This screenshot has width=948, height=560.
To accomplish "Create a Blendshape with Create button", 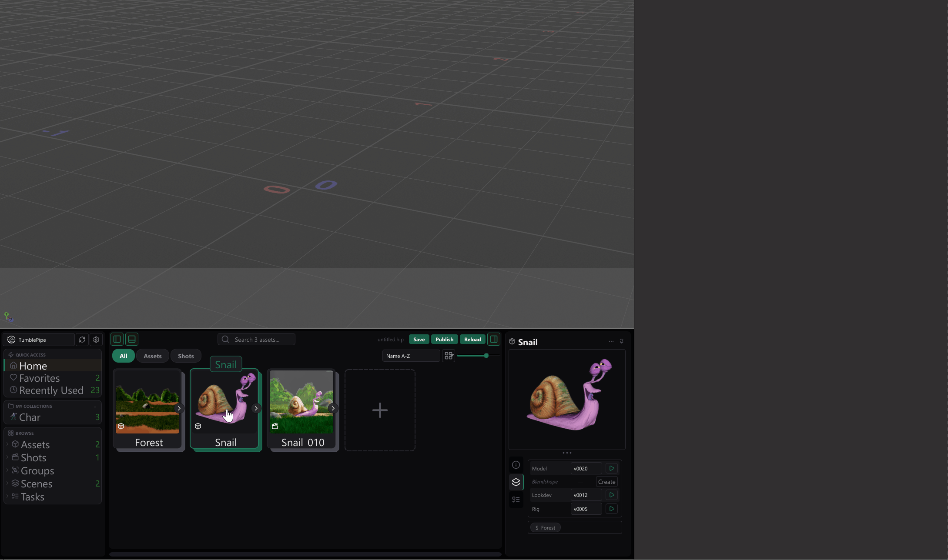I will (x=606, y=482).
